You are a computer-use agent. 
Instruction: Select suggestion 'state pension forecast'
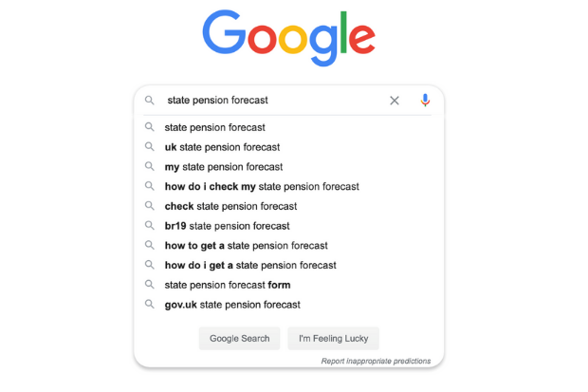[x=288, y=127]
